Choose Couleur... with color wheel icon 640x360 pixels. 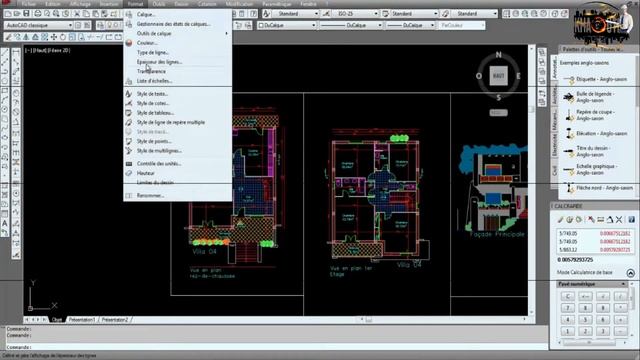coord(178,43)
